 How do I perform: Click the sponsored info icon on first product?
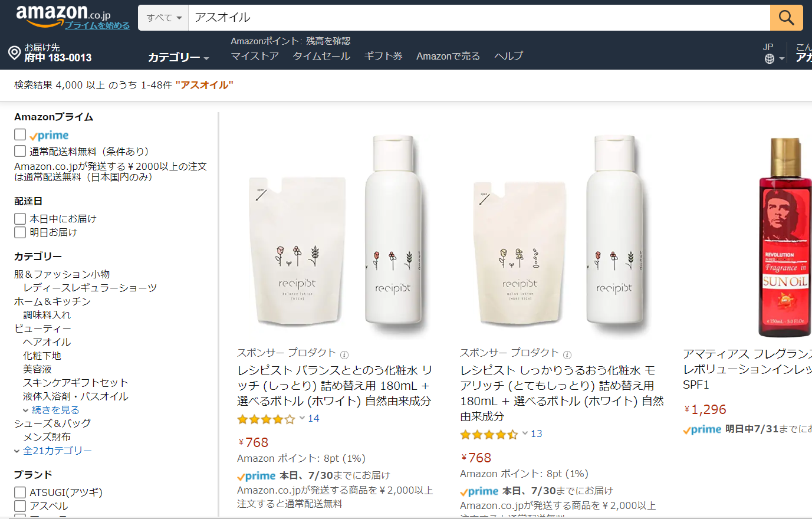(344, 354)
